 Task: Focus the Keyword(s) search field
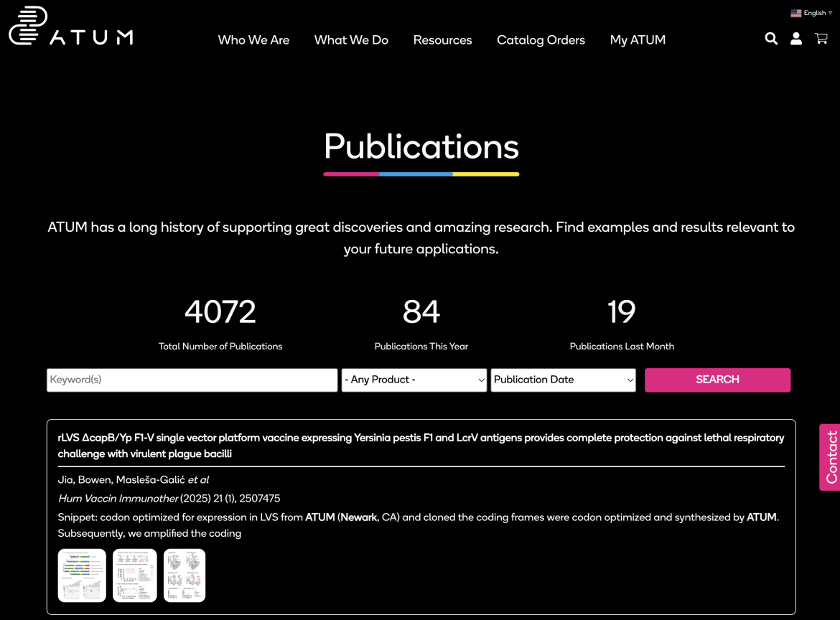coord(192,380)
